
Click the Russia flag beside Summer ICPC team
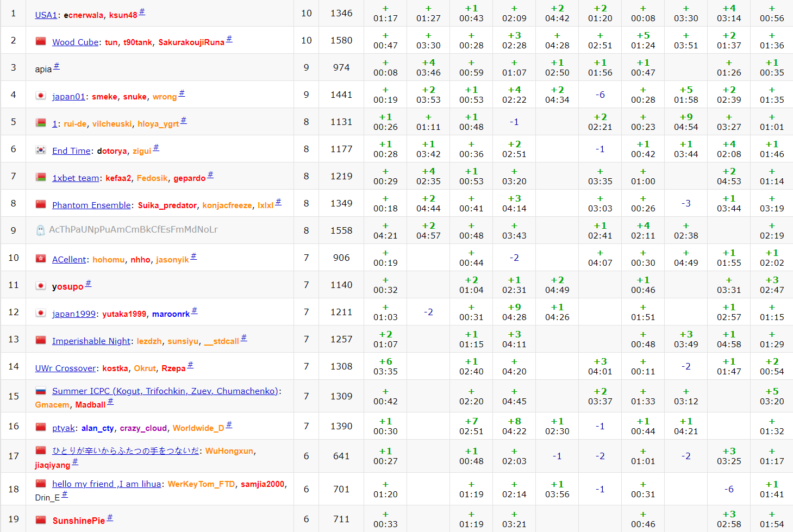tap(41, 391)
